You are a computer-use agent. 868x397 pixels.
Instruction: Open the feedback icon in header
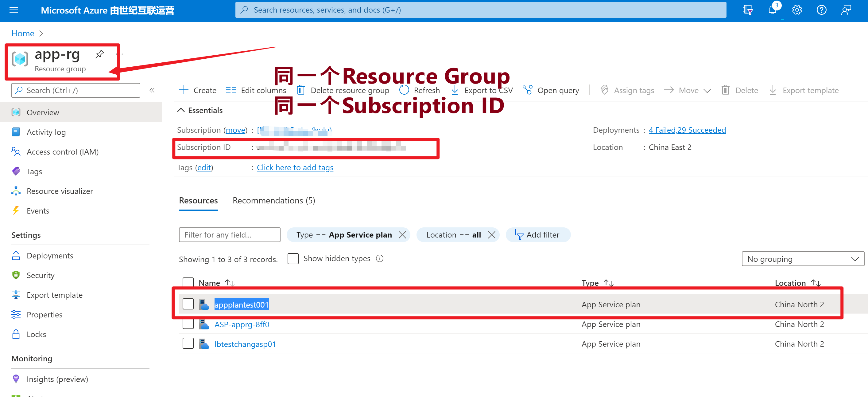coord(846,10)
